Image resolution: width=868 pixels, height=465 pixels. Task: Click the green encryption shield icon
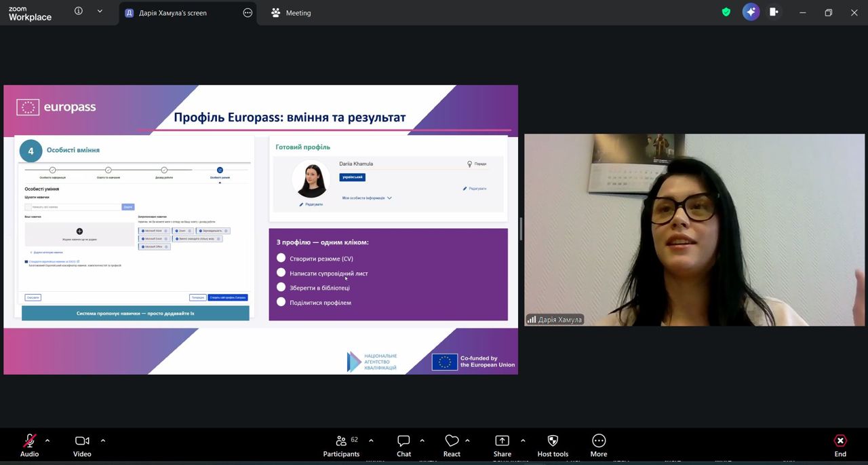coord(726,12)
